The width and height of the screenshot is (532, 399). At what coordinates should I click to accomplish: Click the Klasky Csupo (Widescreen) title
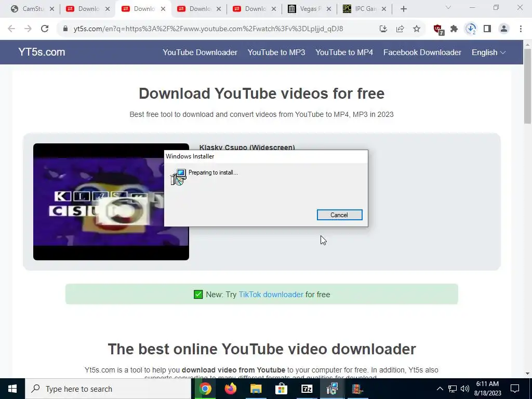pyautogui.click(x=247, y=147)
